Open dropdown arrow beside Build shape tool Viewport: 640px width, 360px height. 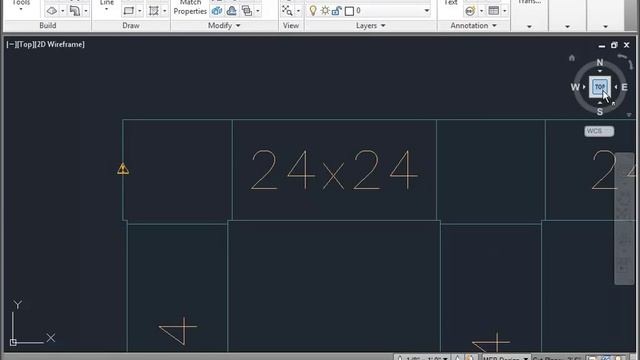coord(62,11)
